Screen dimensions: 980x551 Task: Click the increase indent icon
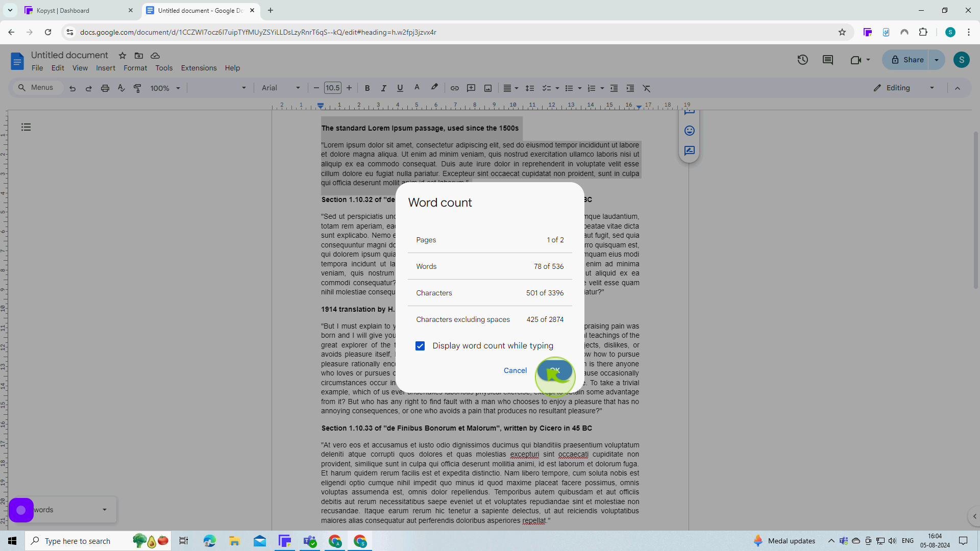(x=630, y=88)
